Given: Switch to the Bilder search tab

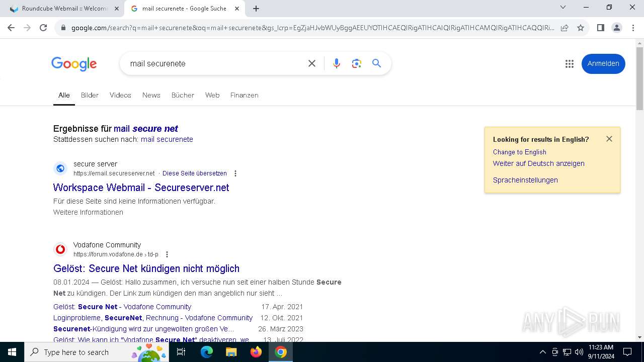Looking at the screenshot, I should pyautogui.click(x=90, y=95).
